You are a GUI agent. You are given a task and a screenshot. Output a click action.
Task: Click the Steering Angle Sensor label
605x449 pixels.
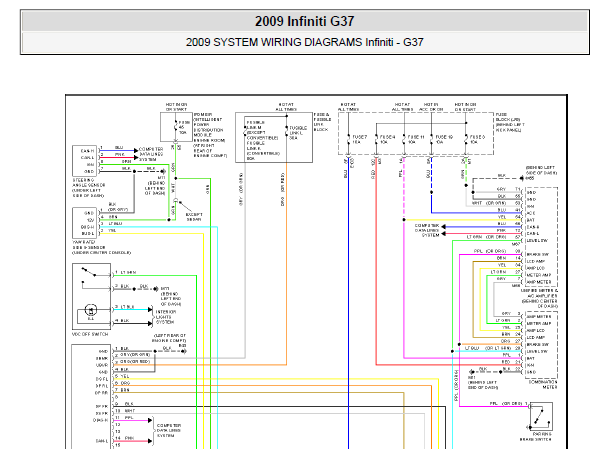pos(89,188)
